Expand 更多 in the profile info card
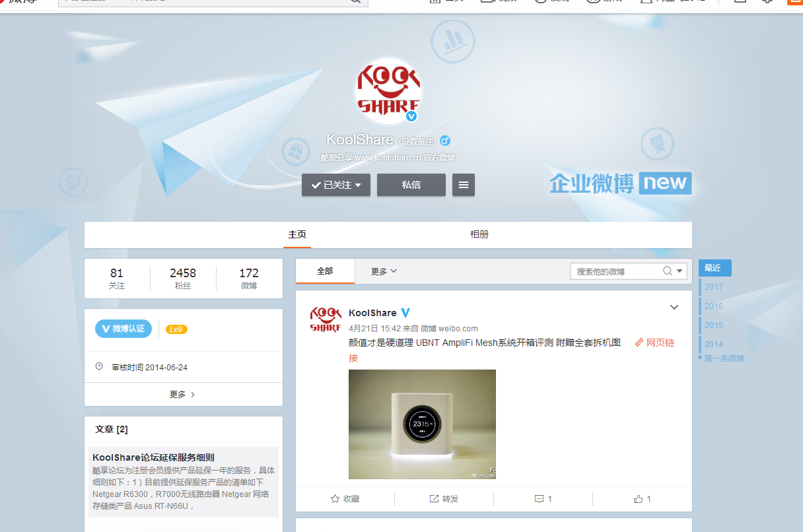 [x=183, y=395]
